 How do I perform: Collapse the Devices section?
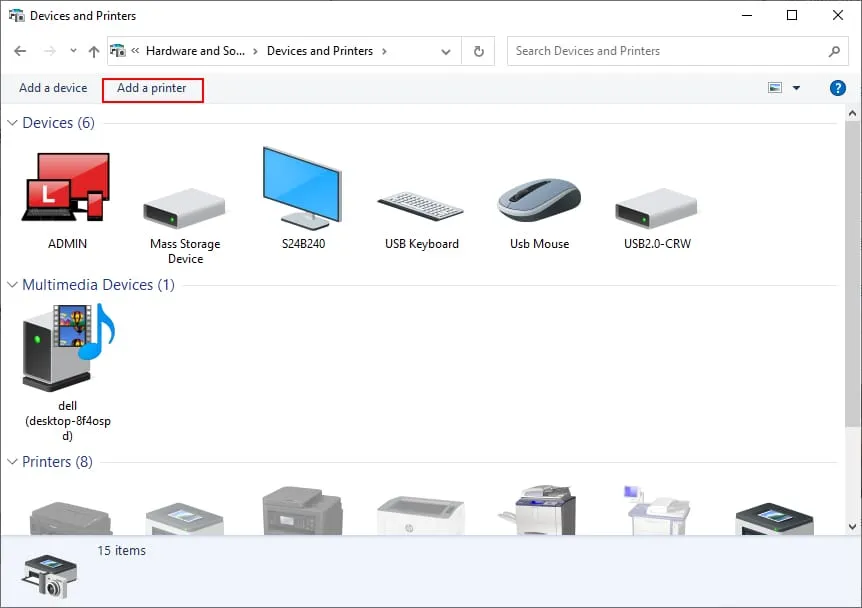click(x=11, y=122)
